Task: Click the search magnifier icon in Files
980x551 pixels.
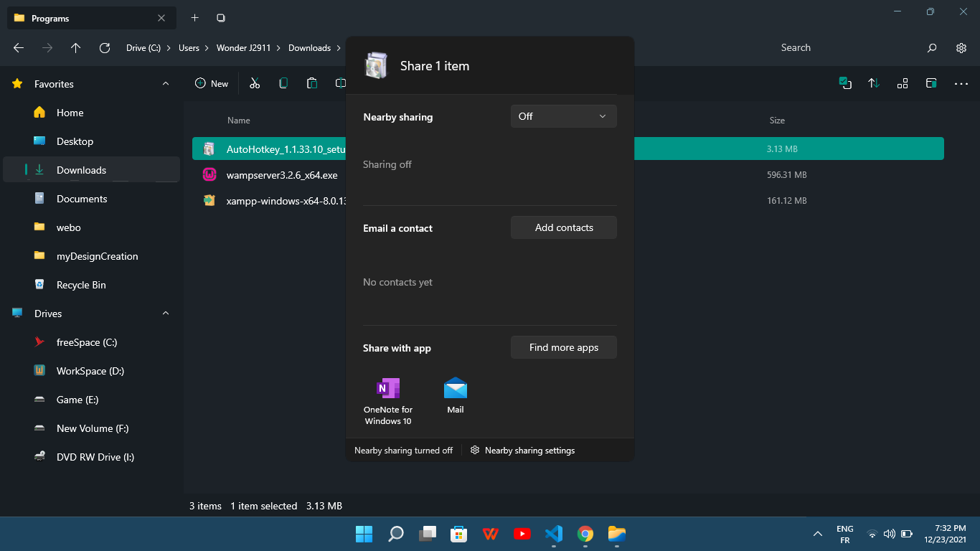Action: coord(932,48)
